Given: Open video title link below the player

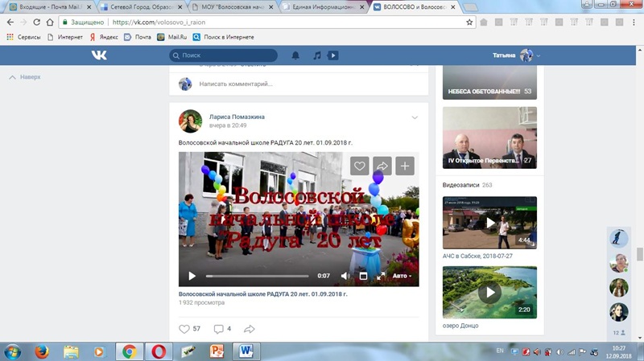Looking at the screenshot, I should click(263, 294).
